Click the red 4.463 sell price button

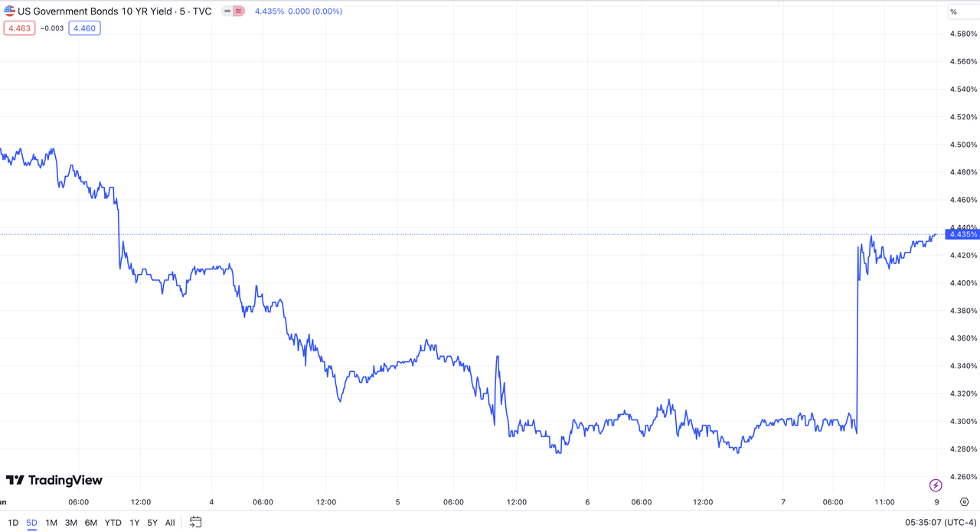click(19, 28)
